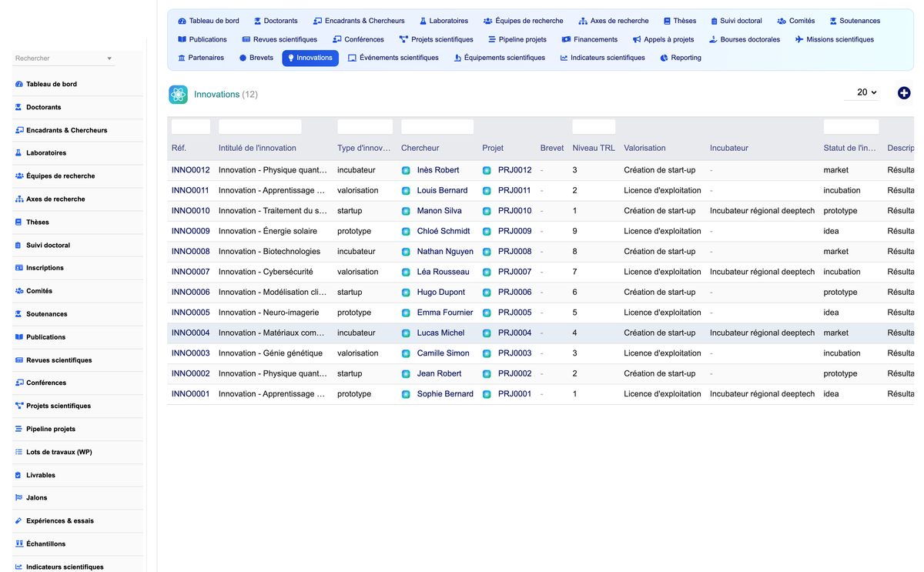Open innovation record INNO0012
This screenshot has width=924, height=572.
pos(191,170)
